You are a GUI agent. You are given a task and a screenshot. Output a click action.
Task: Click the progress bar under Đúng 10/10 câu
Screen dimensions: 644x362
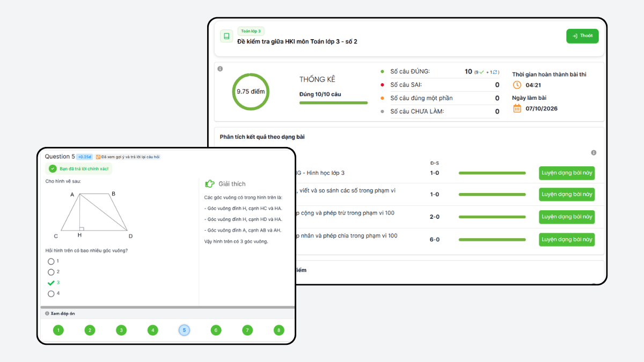pyautogui.click(x=333, y=102)
